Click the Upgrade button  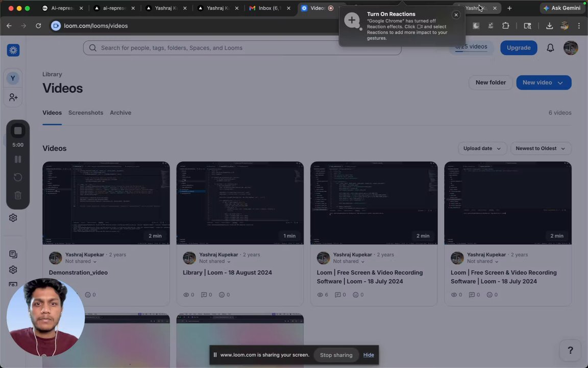tap(519, 48)
